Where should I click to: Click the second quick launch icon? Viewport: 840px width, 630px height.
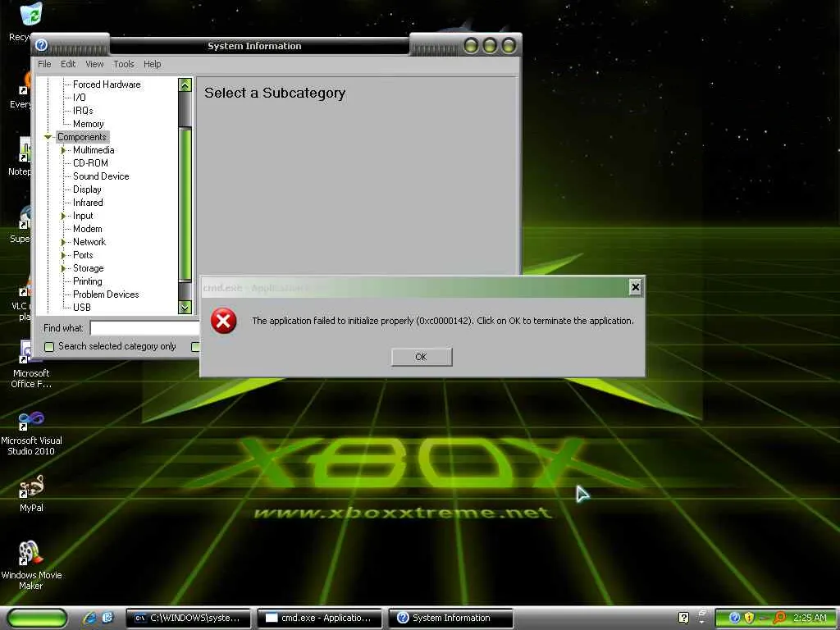coord(107,619)
